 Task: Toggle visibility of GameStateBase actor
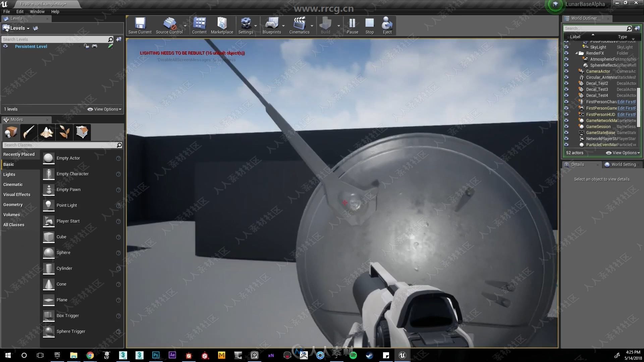[x=567, y=133]
